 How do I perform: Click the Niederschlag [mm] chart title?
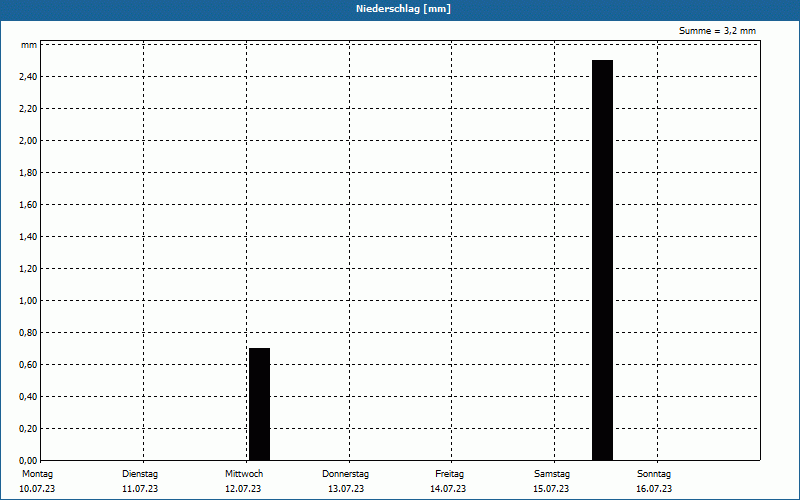coord(403,9)
